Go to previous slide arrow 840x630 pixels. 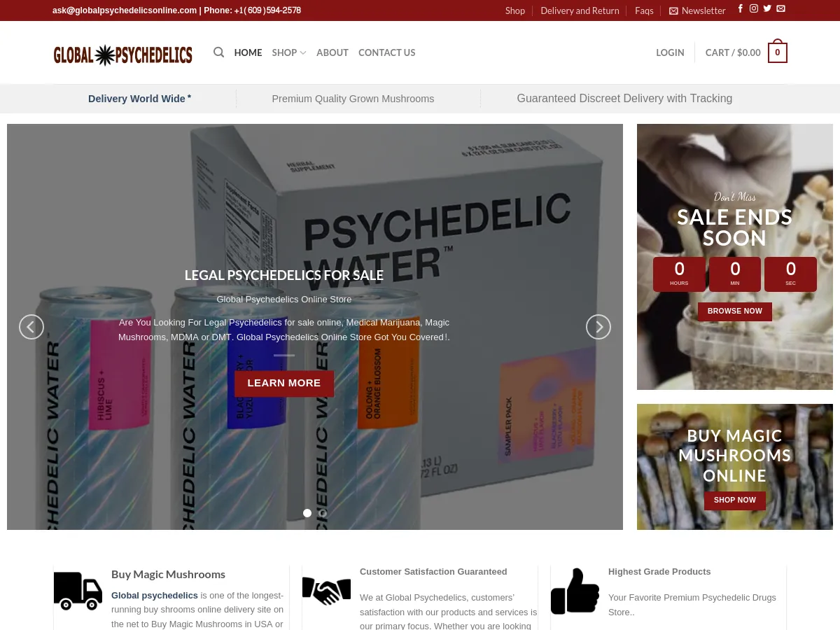31,327
